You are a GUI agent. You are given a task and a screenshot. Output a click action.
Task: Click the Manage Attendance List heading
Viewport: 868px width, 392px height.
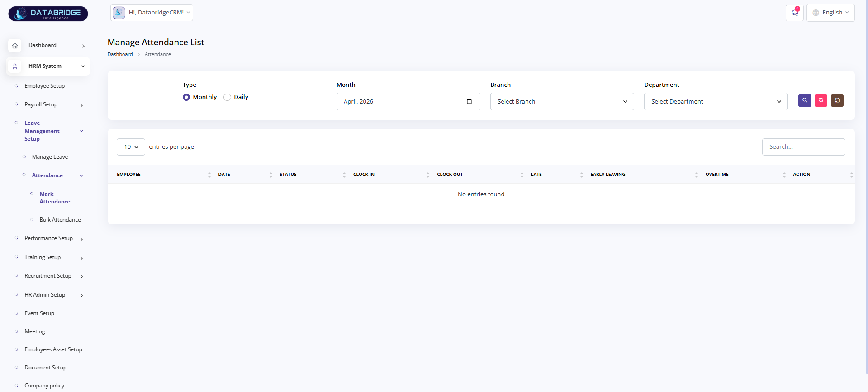(156, 42)
